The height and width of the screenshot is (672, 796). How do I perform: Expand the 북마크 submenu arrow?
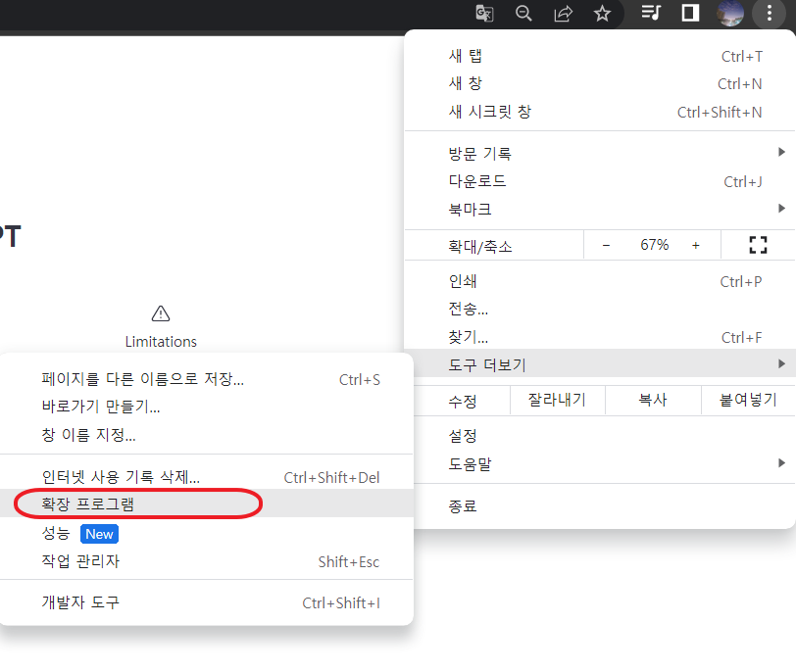780,208
